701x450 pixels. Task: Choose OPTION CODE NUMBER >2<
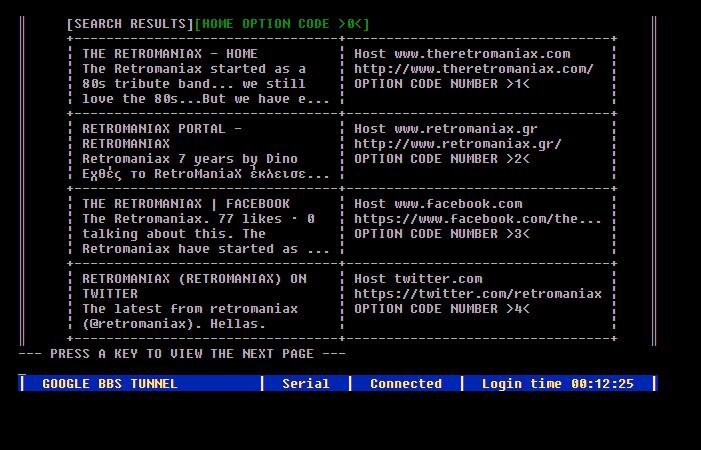tap(442, 159)
